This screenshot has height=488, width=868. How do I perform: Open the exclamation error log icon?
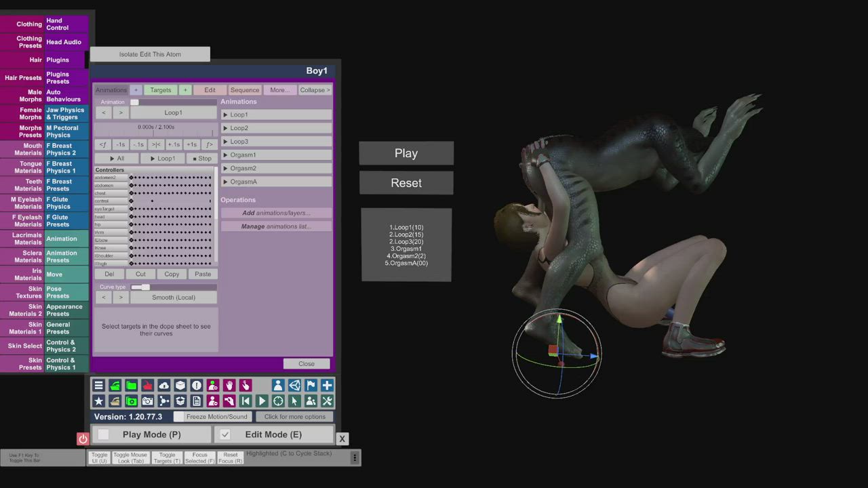(x=197, y=385)
